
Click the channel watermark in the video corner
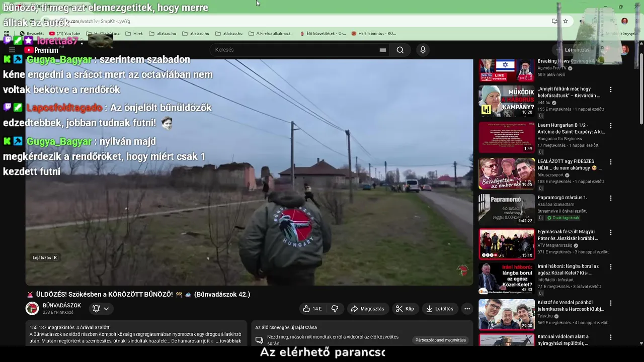(x=462, y=270)
